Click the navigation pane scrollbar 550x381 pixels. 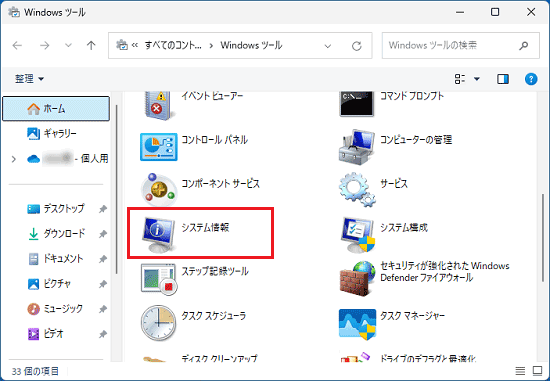(x=116, y=189)
